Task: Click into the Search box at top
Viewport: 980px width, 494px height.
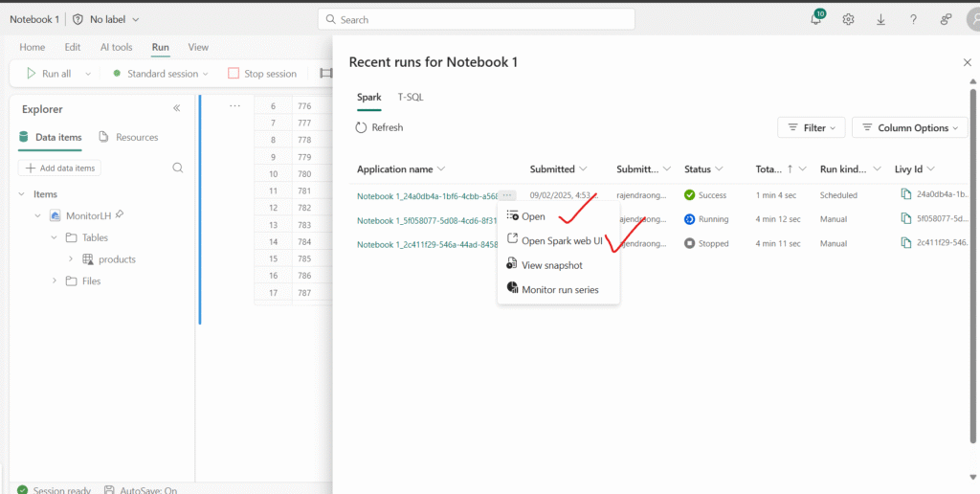Action: 477,19
